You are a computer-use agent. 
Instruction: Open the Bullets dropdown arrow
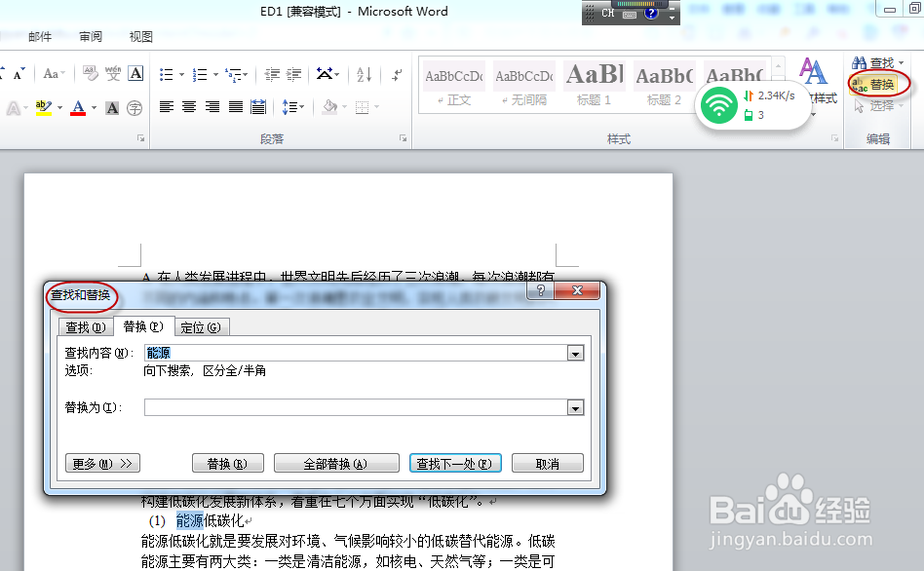[x=181, y=74]
